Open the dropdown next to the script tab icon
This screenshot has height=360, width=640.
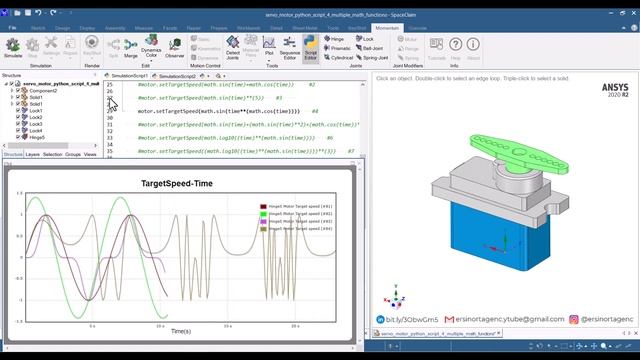pyautogui.click(x=208, y=76)
